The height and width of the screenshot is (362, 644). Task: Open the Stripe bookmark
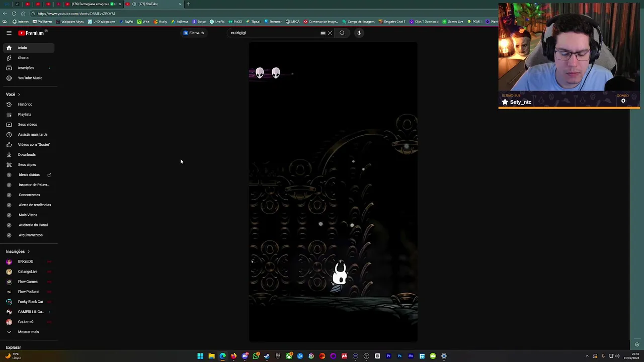(x=199, y=22)
